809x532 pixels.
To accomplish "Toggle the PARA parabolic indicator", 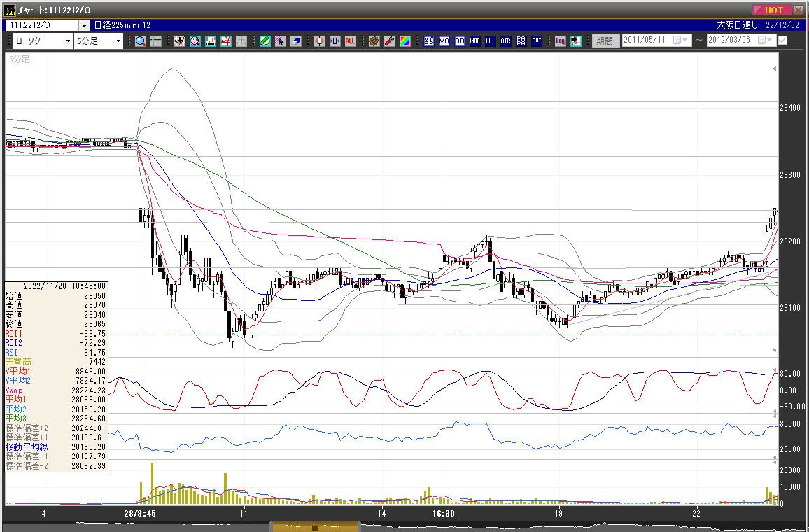I will (521, 41).
